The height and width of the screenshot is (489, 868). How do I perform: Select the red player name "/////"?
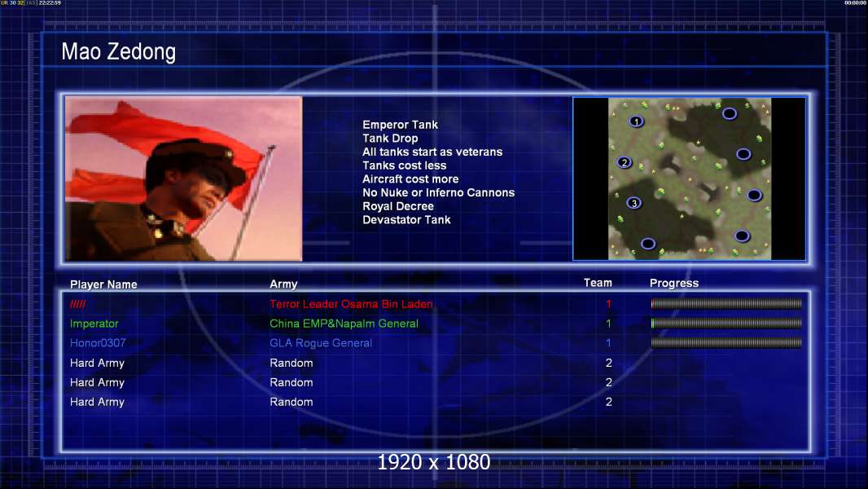[77, 304]
